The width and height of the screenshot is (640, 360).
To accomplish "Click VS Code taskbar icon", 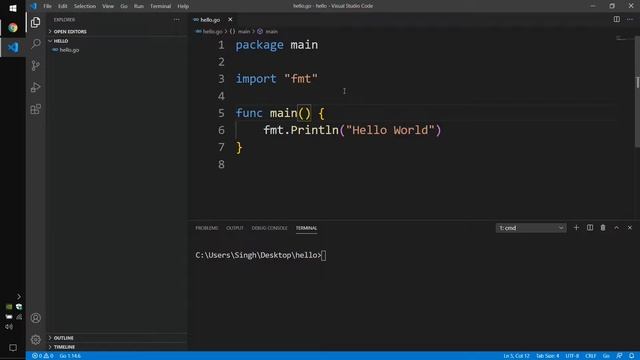I will click(x=13, y=47).
